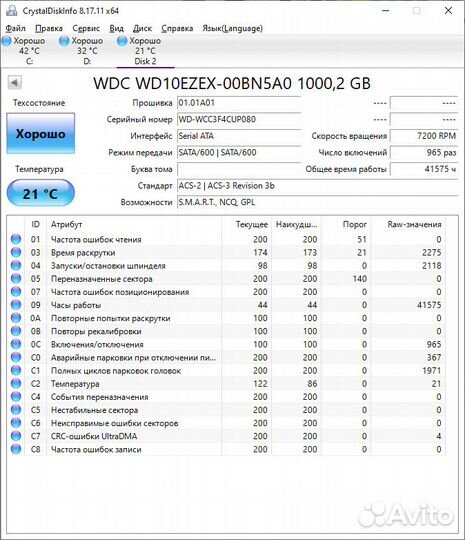The height and width of the screenshot is (540, 465).
Task: Open the Вид menu
Action: (x=116, y=28)
